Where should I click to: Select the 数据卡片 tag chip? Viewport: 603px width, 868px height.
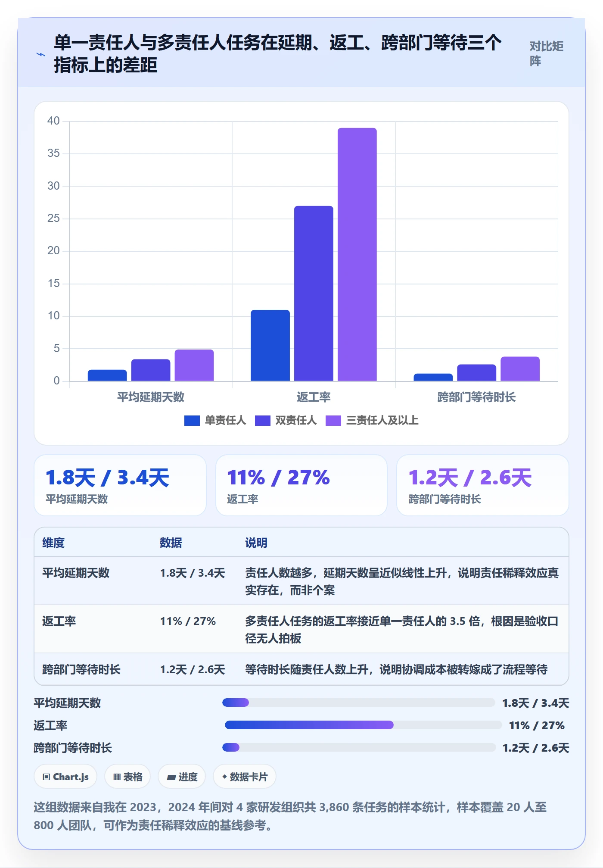coord(245,777)
